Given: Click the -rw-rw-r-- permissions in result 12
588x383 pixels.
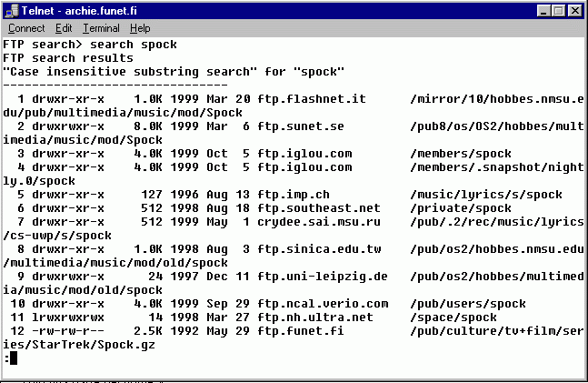Looking at the screenshot, I should click(x=68, y=331).
